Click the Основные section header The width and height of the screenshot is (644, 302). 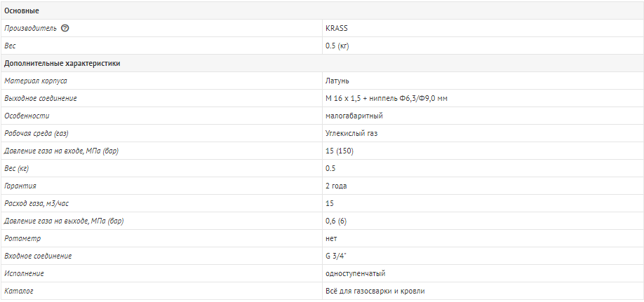(x=22, y=11)
